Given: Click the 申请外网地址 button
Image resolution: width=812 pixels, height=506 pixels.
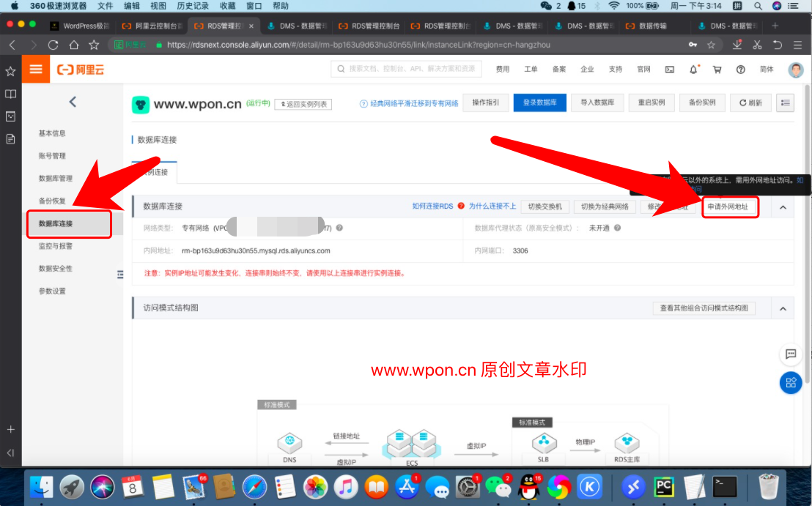Looking at the screenshot, I should point(728,207).
